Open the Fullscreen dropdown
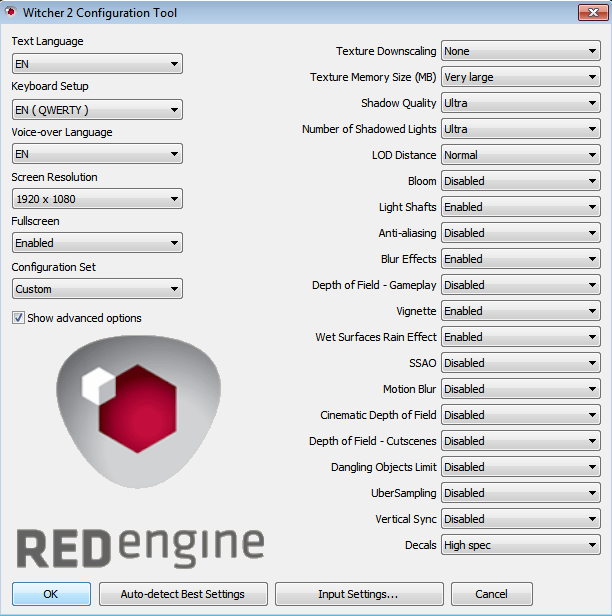612x616 pixels. (x=97, y=243)
